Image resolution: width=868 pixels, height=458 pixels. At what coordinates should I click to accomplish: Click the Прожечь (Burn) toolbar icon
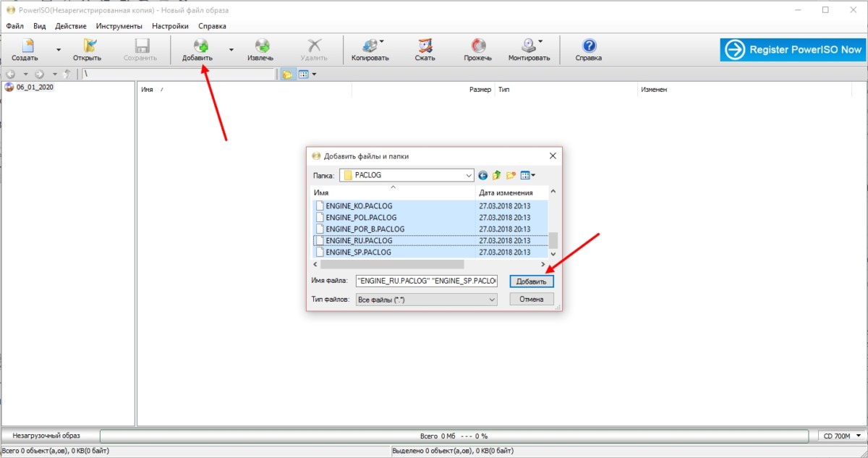click(x=478, y=46)
